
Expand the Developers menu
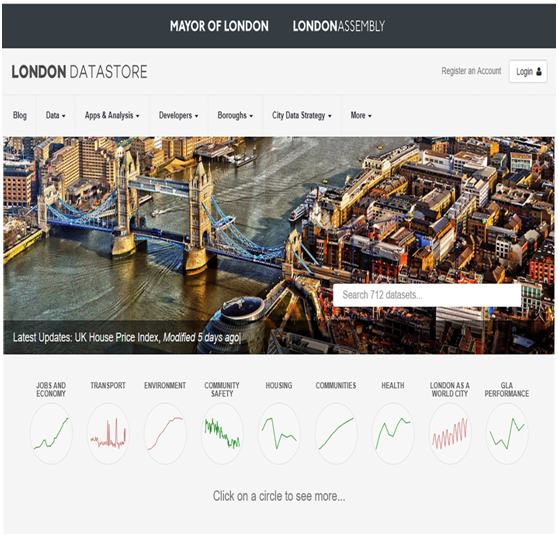179,115
